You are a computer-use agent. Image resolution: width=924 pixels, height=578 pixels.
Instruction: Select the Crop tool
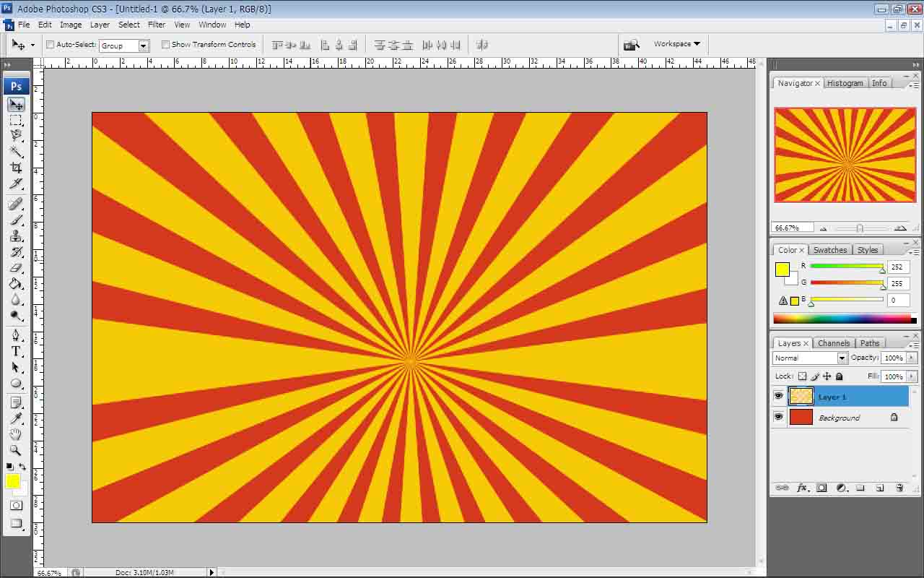16,168
